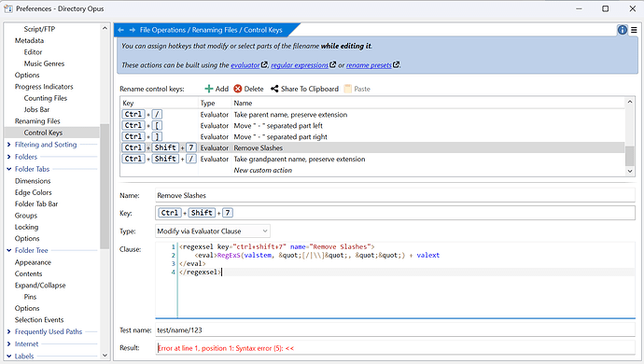The image size is (644, 364).
Task: Click the Test name input field
Action: (395, 330)
